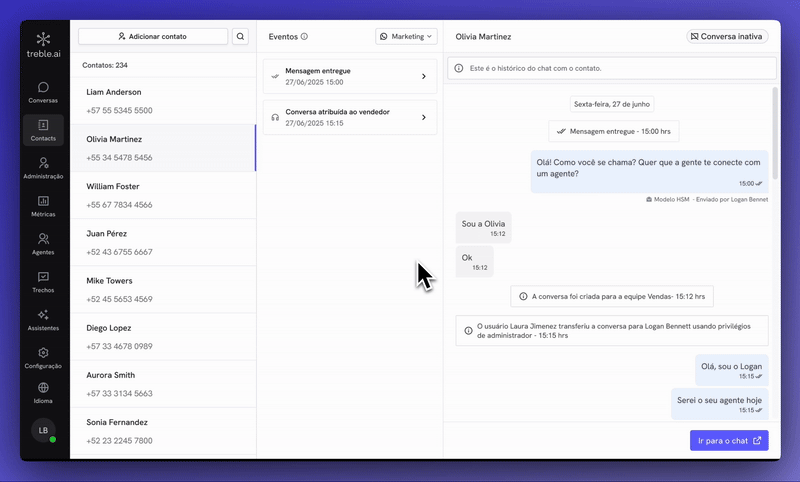
Task: Click the Serei o seu agente hoje message
Action: [719, 404]
